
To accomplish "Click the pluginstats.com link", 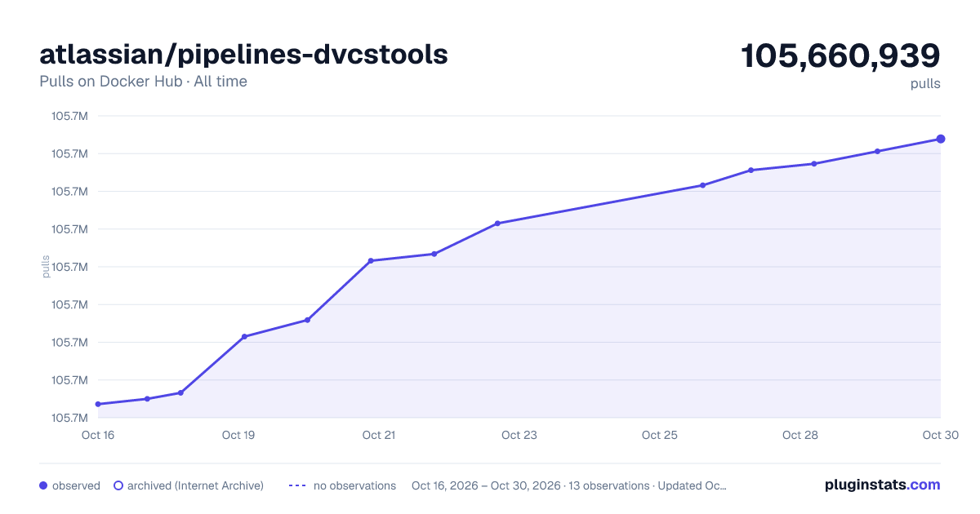I will point(882,485).
